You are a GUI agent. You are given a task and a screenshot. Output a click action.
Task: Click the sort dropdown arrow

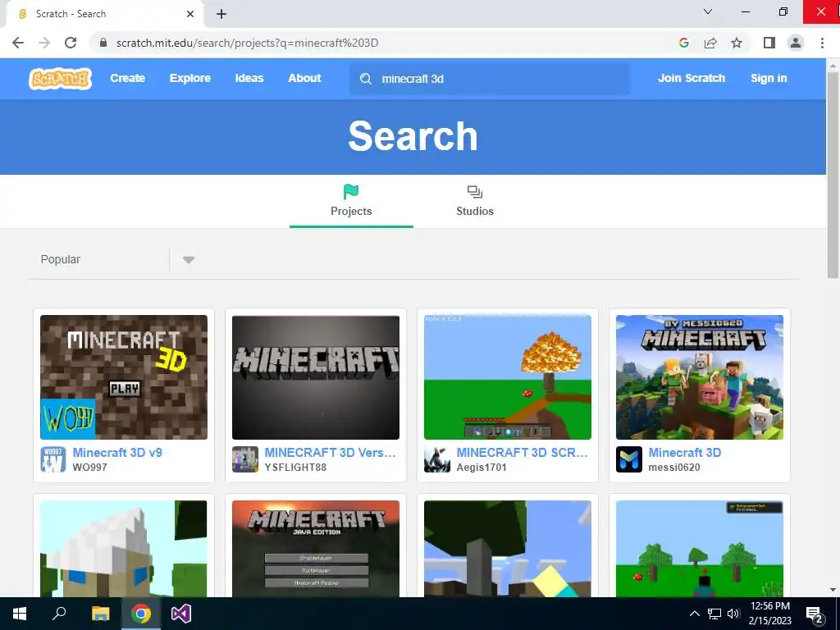click(188, 260)
